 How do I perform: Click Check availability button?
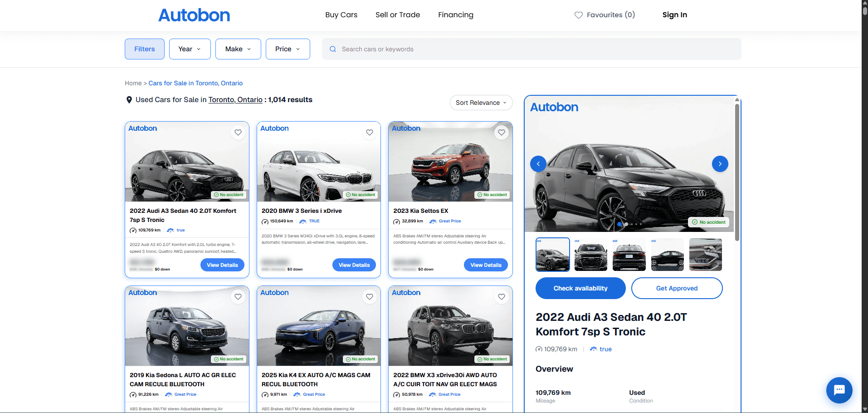(580, 288)
